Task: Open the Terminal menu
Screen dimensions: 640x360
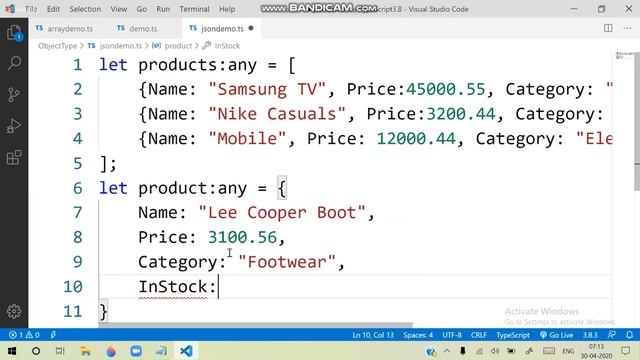Action: (194, 9)
